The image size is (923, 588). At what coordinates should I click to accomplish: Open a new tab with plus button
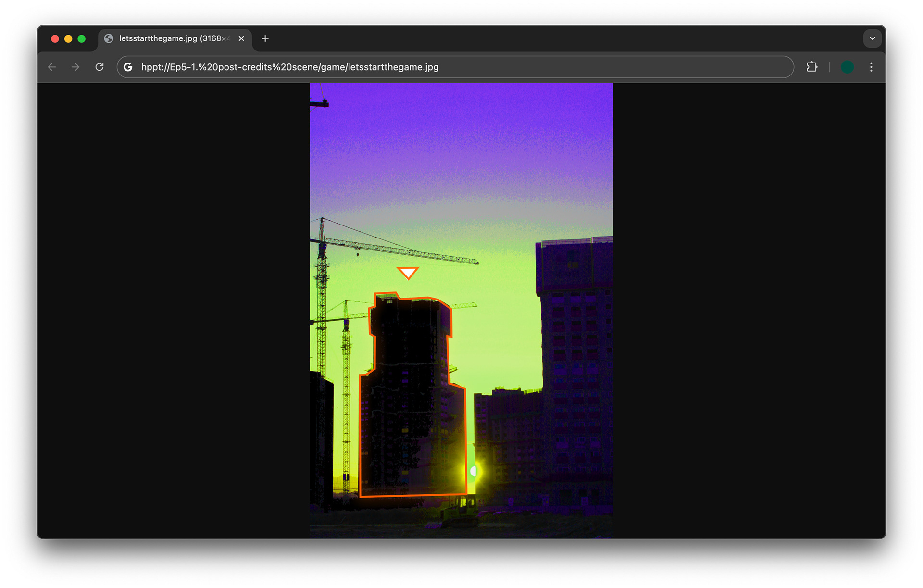265,38
